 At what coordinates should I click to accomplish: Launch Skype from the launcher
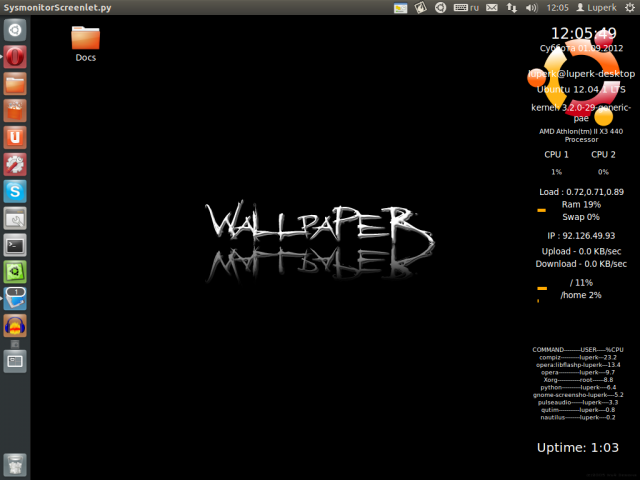15,191
